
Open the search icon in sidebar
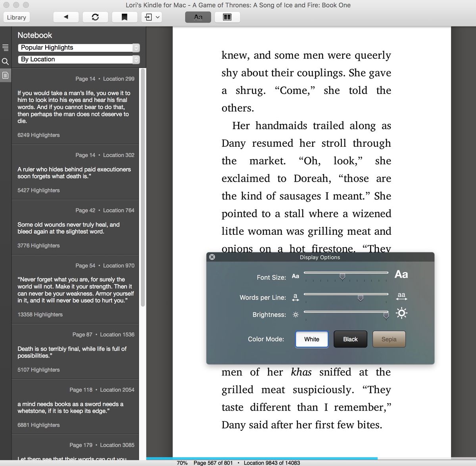(x=6, y=61)
